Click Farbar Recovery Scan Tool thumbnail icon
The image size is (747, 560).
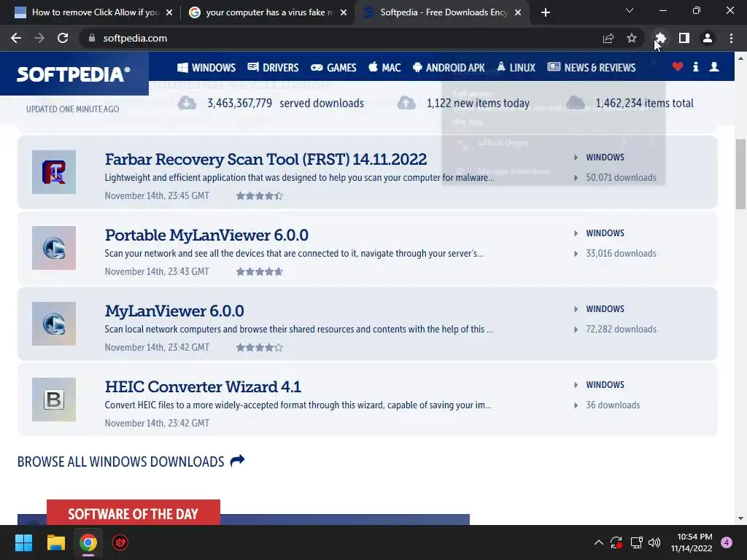pos(54,172)
